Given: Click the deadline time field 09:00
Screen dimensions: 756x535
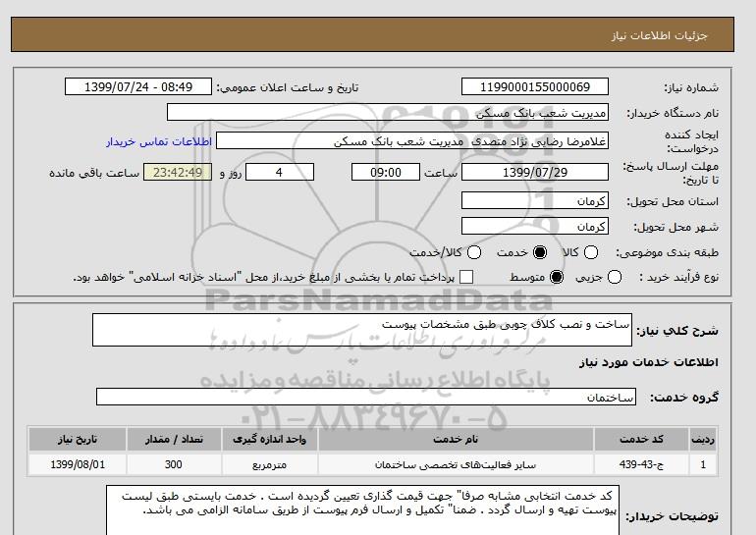Looking at the screenshot, I should tap(386, 172).
